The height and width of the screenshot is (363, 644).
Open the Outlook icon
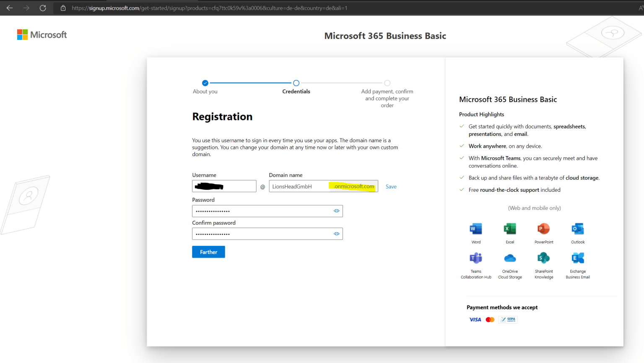coord(578,229)
